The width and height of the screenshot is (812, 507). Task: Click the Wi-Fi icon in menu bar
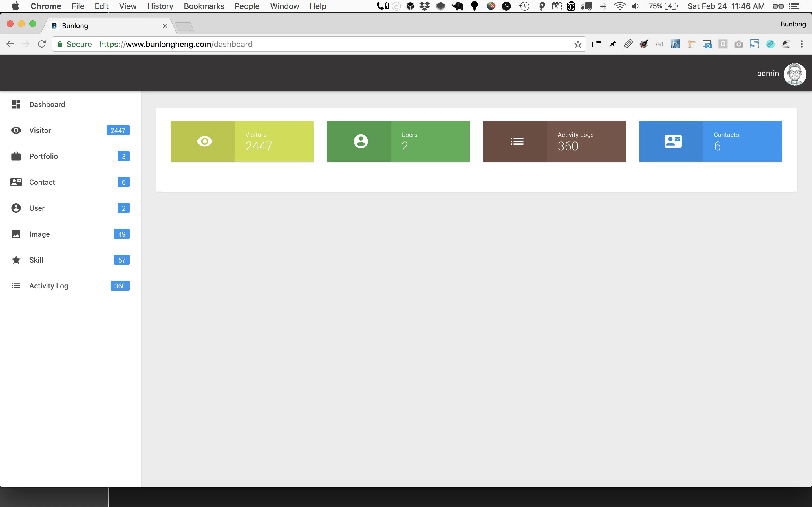point(619,6)
